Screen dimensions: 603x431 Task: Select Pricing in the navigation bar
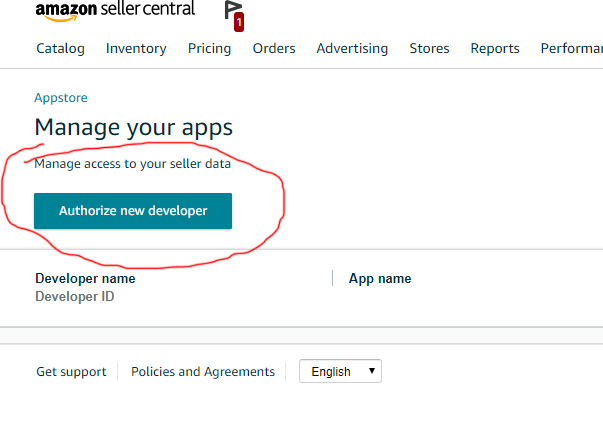[209, 48]
